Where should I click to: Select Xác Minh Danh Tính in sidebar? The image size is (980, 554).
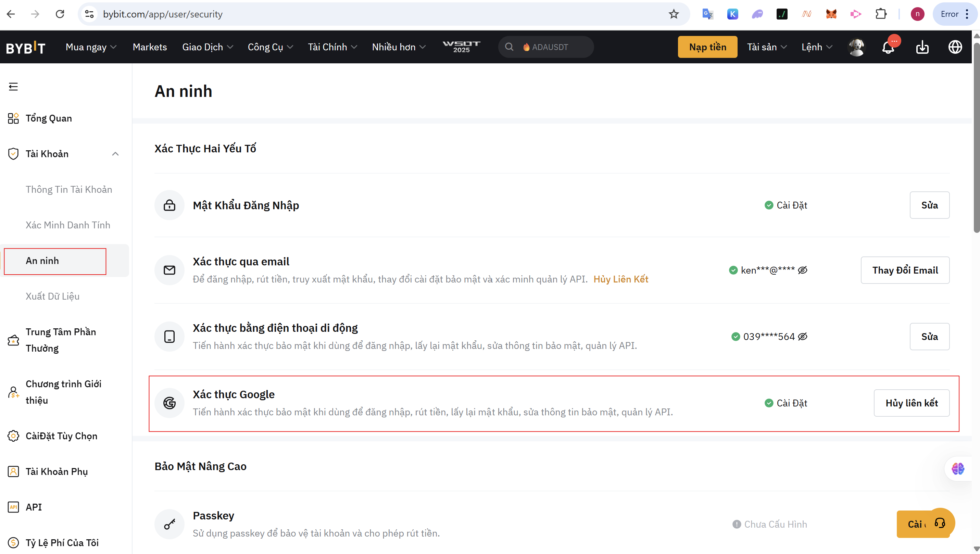[68, 225]
